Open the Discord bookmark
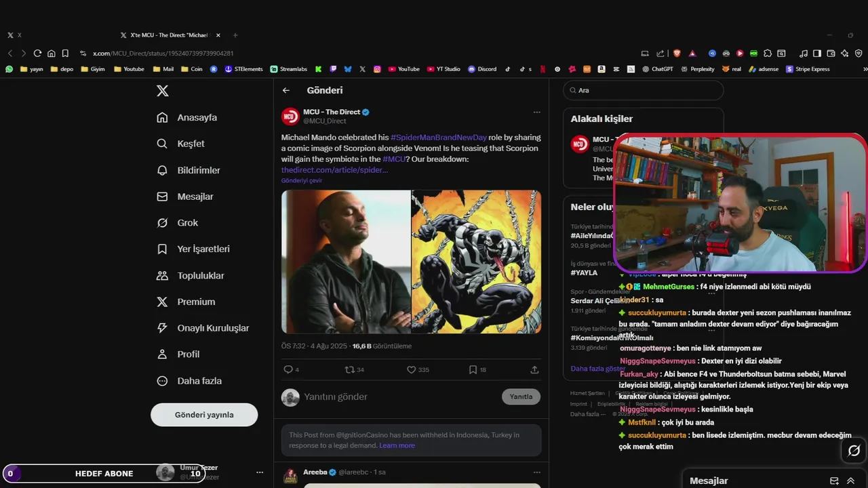Screen dimensions: 868x488 [482, 69]
